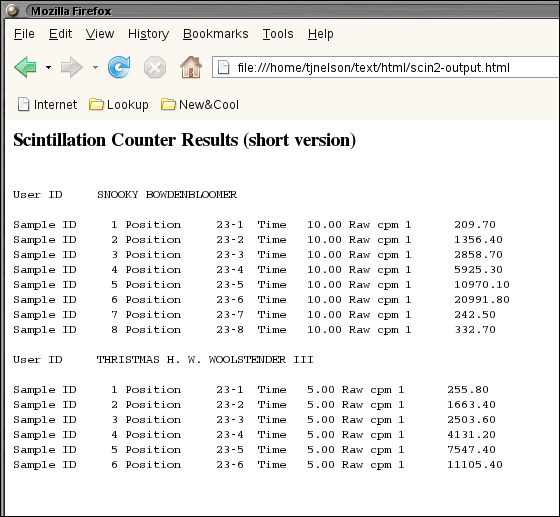Open the View menu

pyautogui.click(x=100, y=34)
